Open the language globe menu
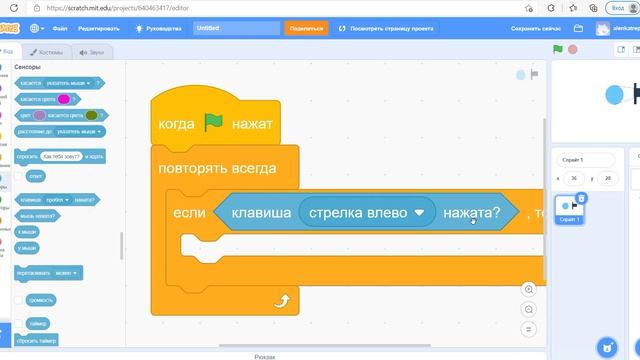 click(36, 29)
